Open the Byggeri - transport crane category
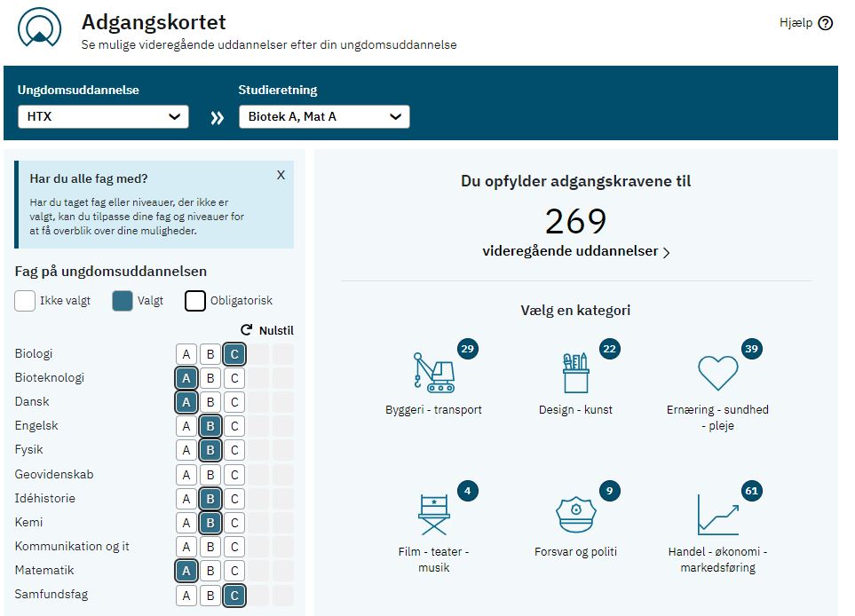This screenshot has width=855, height=616. point(433,373)
